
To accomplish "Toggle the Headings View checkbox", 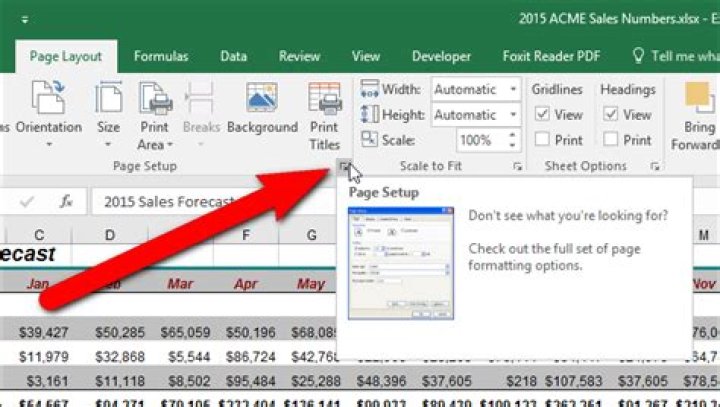I will pos(610,114).
